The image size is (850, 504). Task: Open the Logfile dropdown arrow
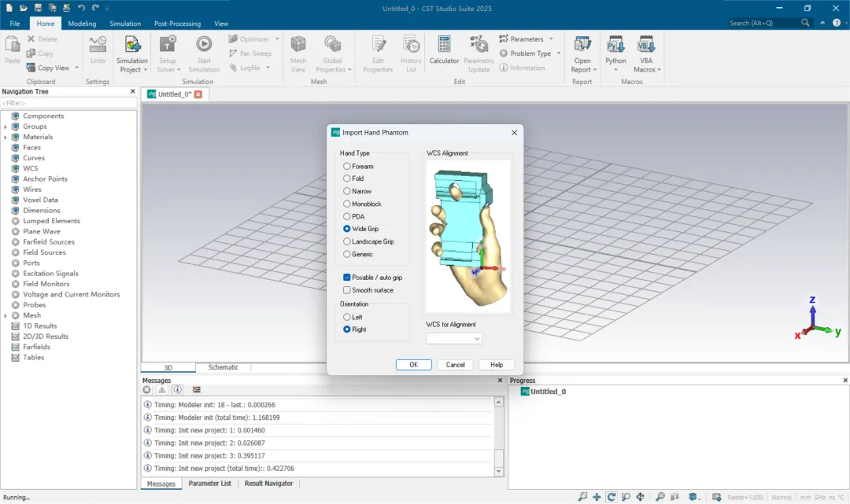[x=268, y=68]
